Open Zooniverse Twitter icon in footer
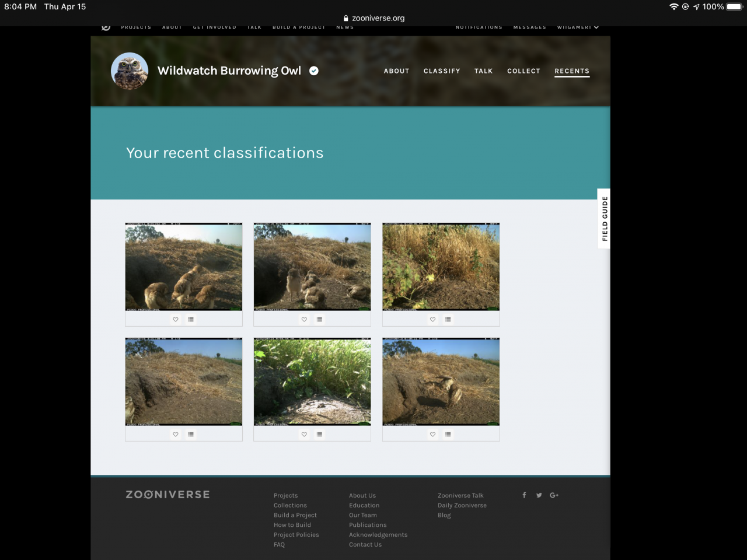 pyautogui.click(x=539, y=495)
